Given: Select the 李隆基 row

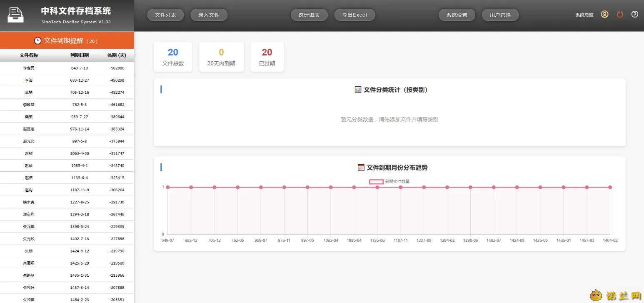Looking at the screenshot, I should coord(67,105).
